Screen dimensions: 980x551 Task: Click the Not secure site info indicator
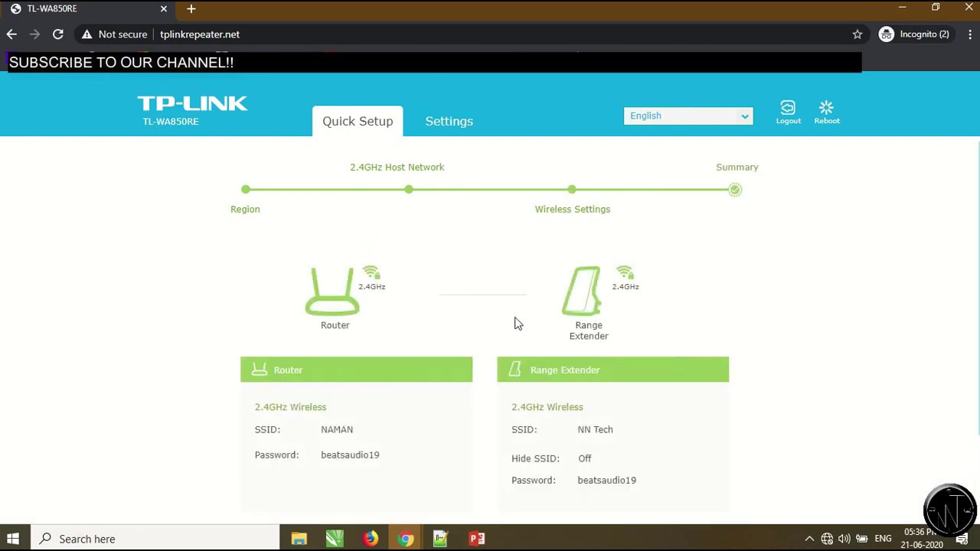point(114,34)
